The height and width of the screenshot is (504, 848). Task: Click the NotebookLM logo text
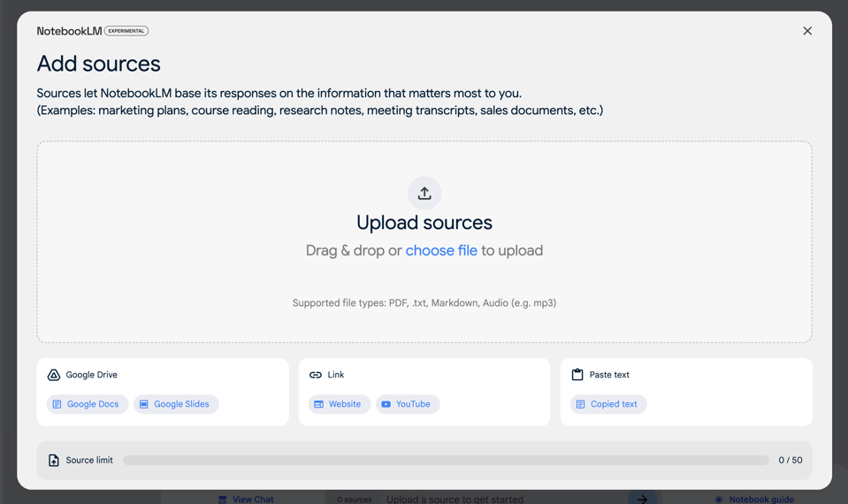pyautogui.click(x=69, y=31)
